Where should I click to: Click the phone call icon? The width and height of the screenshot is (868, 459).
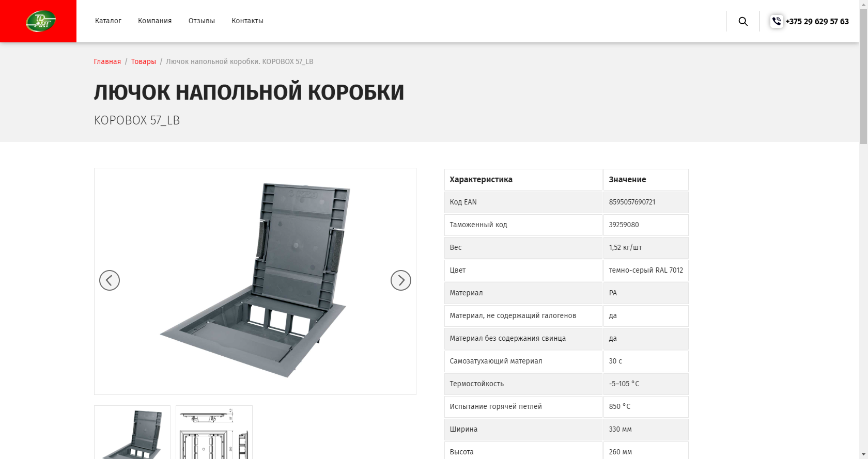777,21
